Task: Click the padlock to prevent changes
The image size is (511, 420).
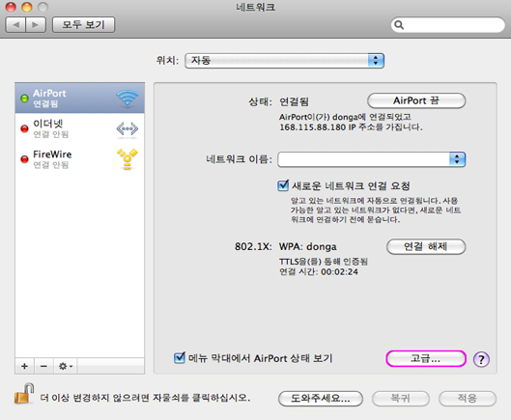Action: point(24,393)
